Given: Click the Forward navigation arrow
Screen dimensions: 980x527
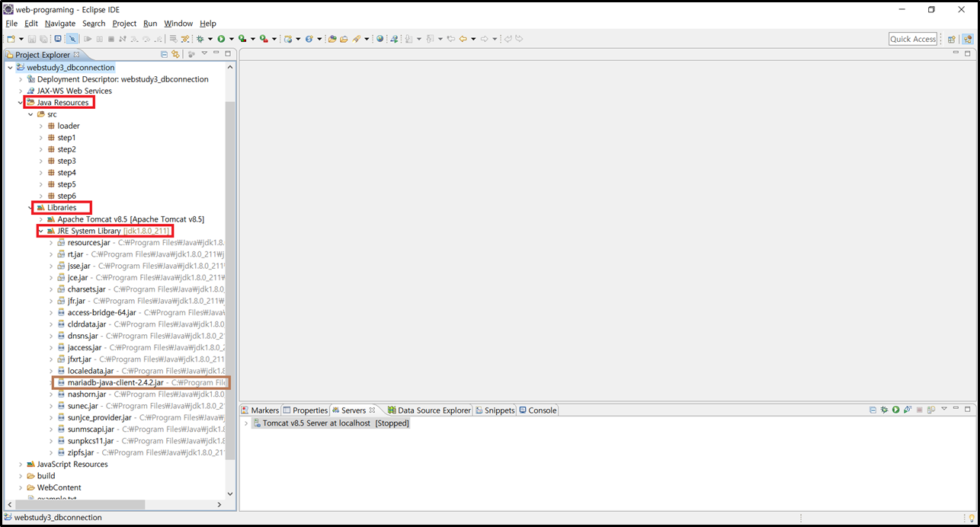Looking at the screenshot, I should (484, 39).
